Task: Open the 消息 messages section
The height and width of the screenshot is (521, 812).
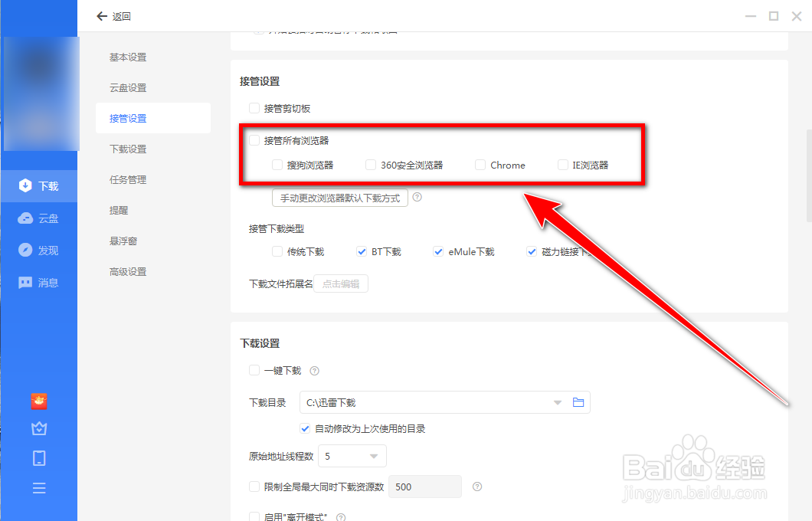Action: click(x=39, y=283)
